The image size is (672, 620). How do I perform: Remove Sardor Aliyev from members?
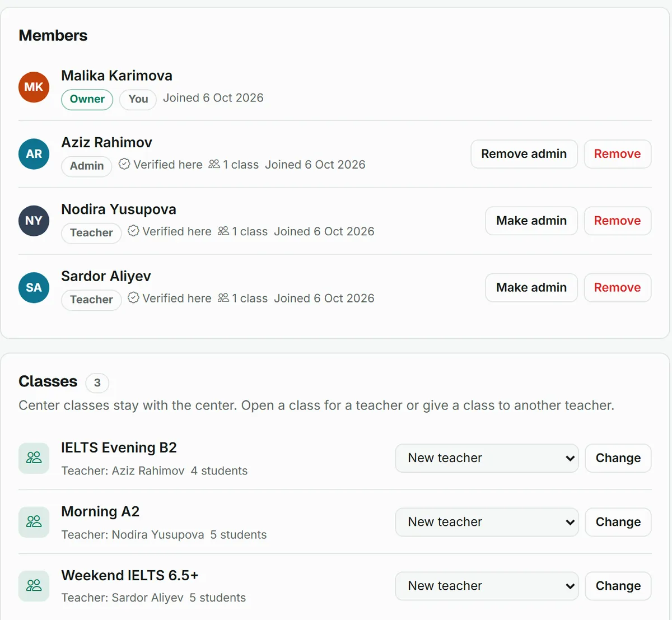[x=617, y=287]
